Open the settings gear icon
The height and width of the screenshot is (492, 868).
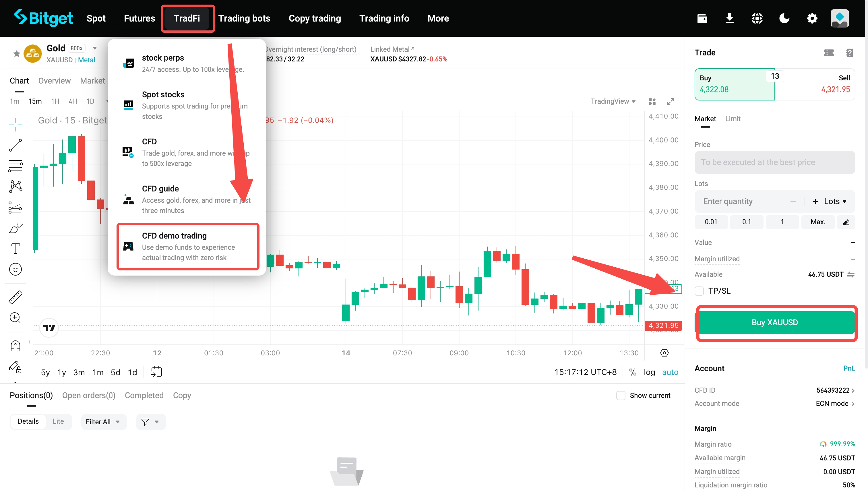[812, 18]
